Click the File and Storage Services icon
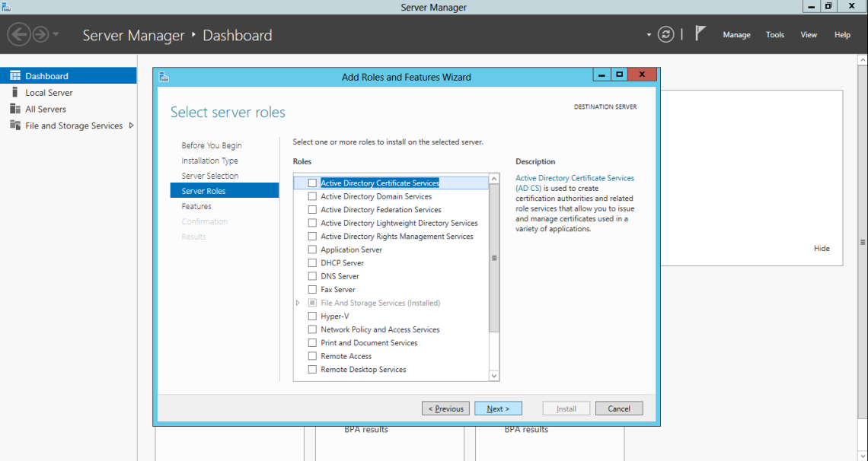Screen dimensions: 868x461 click(x=15, y=126)
